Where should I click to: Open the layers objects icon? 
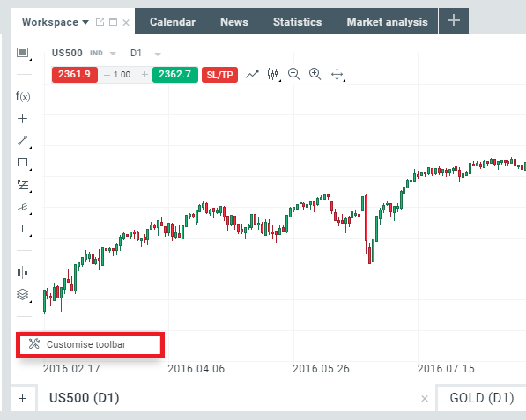(x=23, y=295)
